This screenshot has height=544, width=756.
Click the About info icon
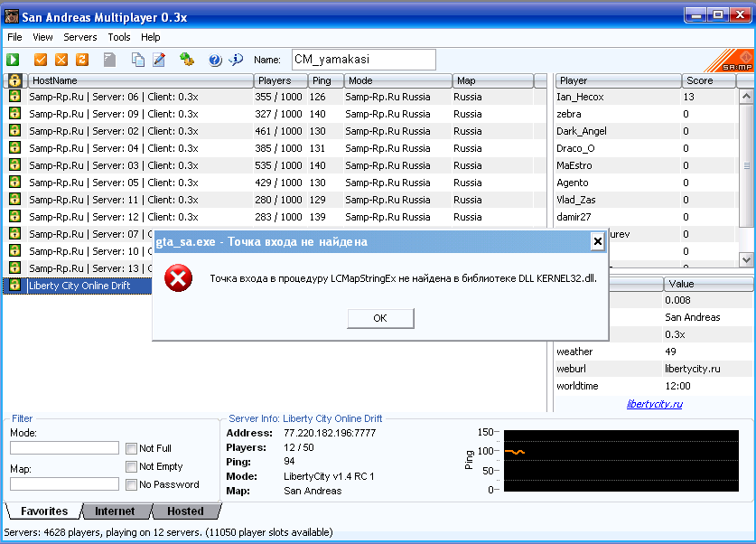(x=236, y=60)
